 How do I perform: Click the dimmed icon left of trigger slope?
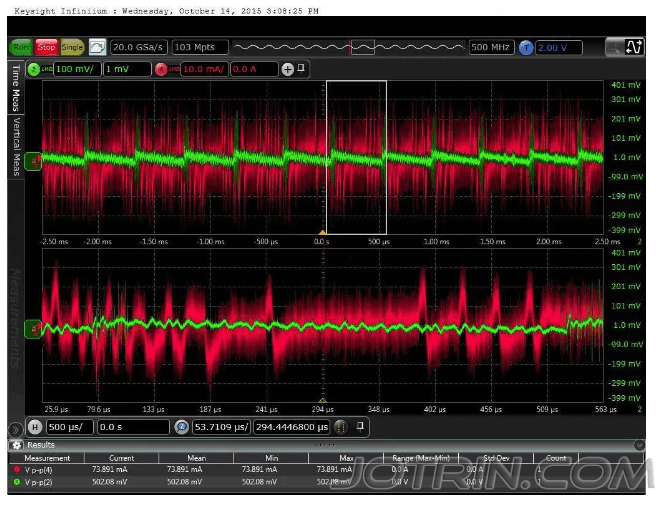pyautogui.click(x=614, y=47)
